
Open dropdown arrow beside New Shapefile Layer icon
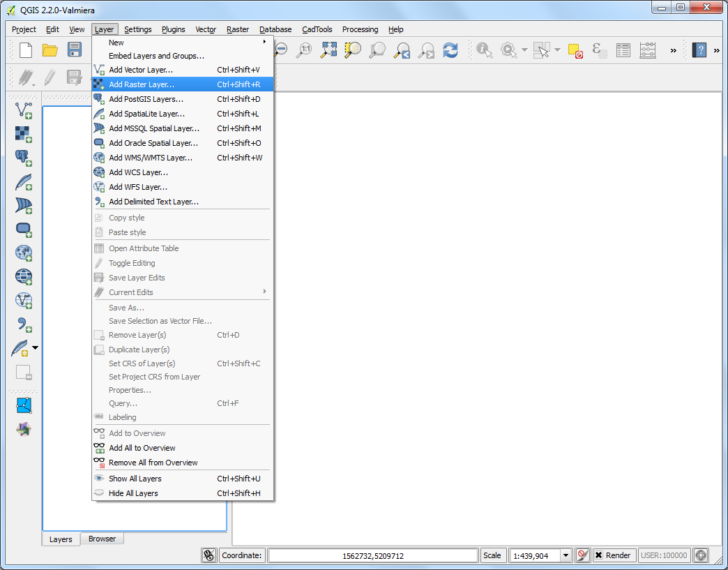(36, 347)
